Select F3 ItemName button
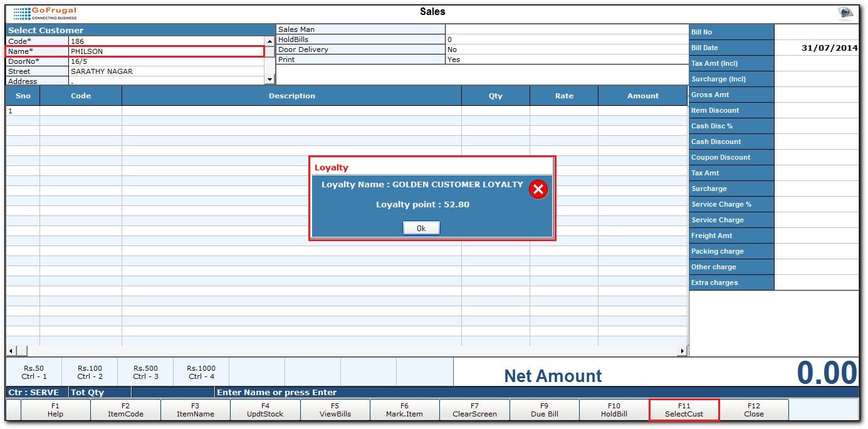Screen dimensions: 868x429 click(x=196, y=410)
